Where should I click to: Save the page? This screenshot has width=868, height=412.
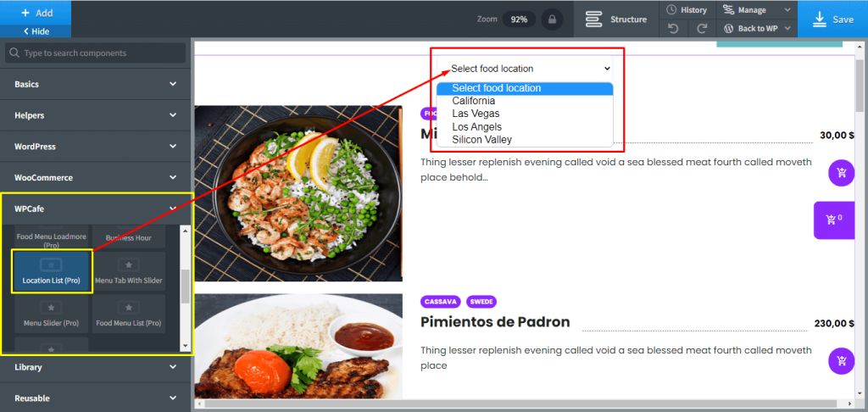pos(832,19)
